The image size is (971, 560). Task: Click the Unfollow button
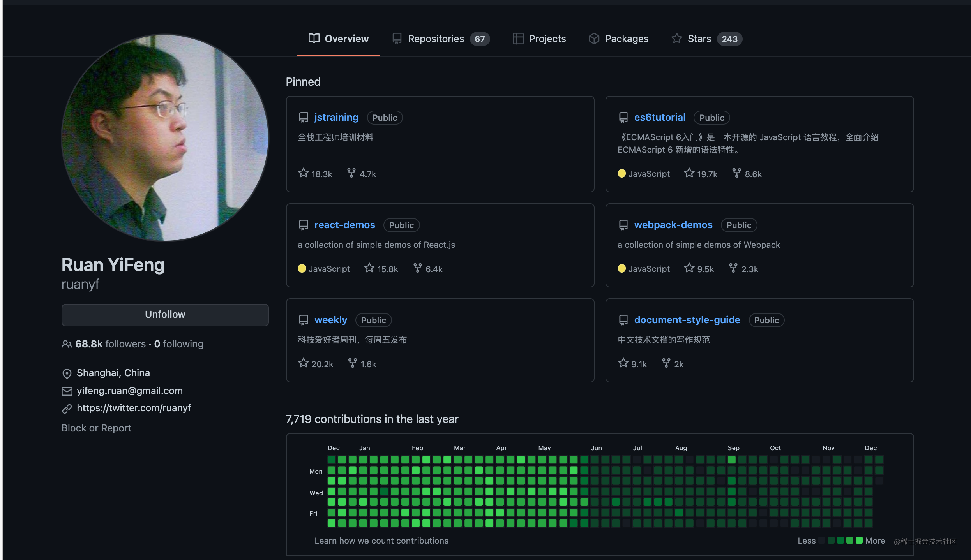click(165, 315)
